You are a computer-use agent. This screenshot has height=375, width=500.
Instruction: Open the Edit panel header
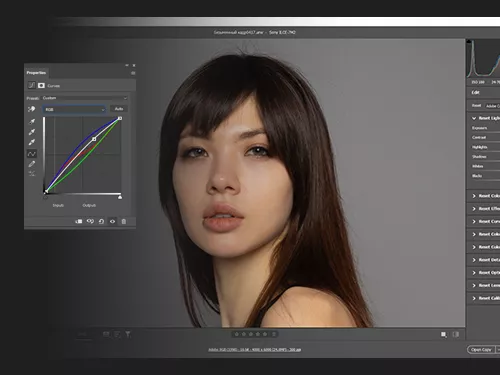(476, 92)
